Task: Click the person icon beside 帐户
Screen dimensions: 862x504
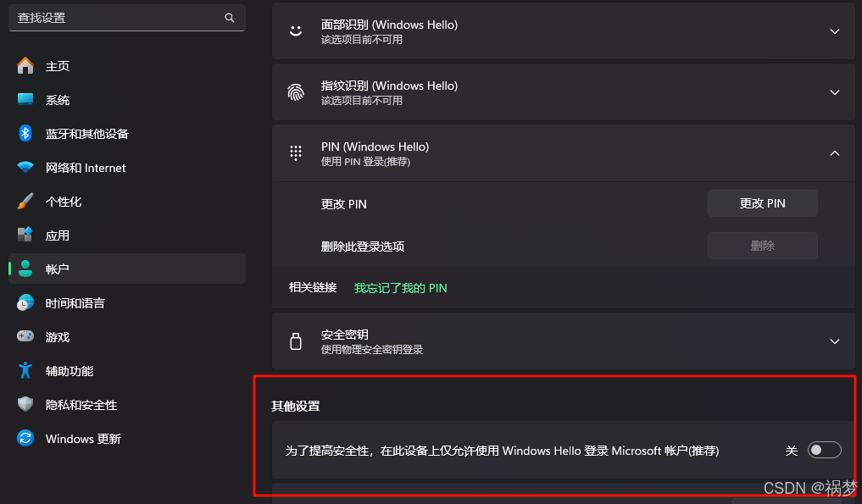Action: pyautogui.click(x=25, y=269)
